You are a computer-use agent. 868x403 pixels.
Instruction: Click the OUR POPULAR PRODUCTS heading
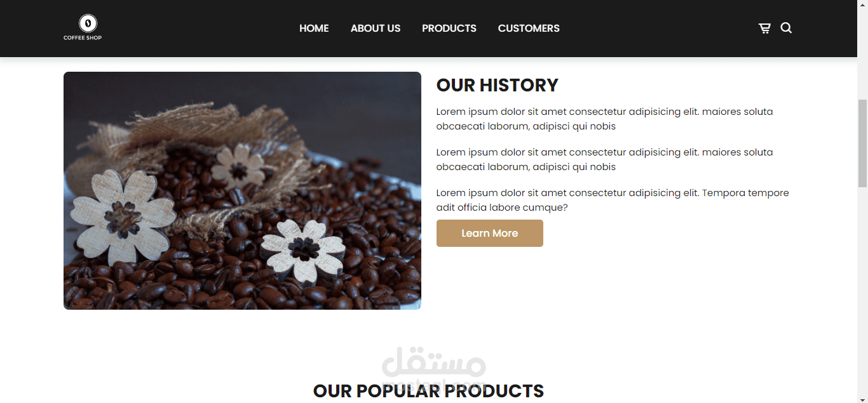point(429,391)
